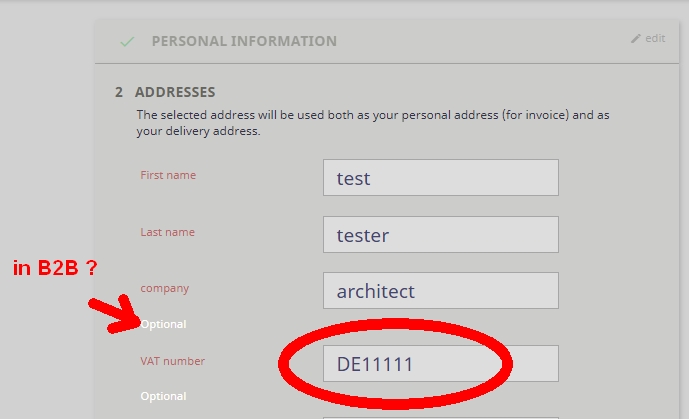Click the address usage description paragraph

[x=372, y=123]
